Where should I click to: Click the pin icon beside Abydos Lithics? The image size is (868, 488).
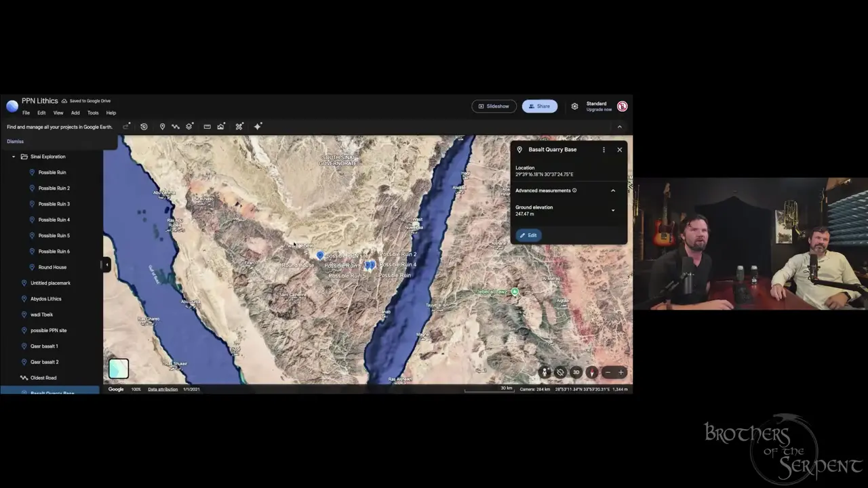[24, 299]
